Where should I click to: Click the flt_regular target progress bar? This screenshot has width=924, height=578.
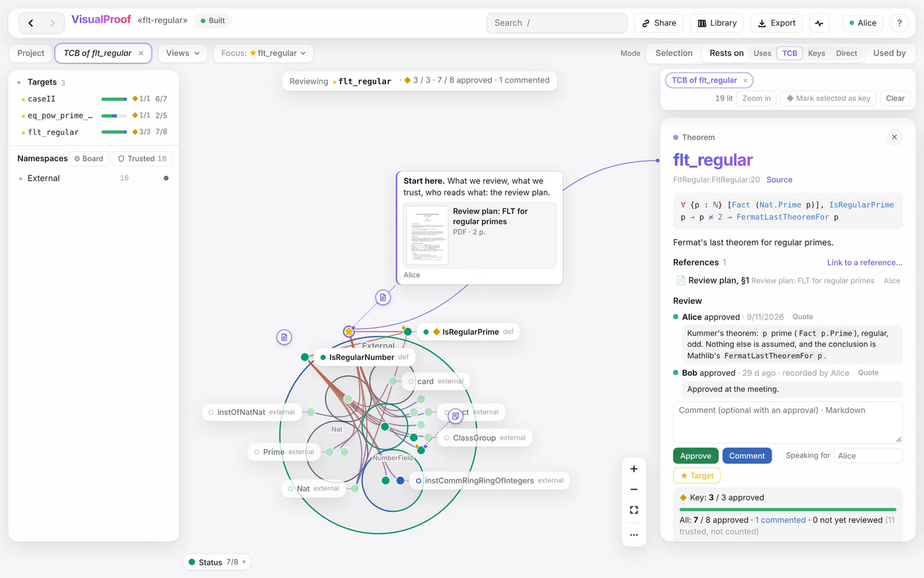[x=114, y=132]
